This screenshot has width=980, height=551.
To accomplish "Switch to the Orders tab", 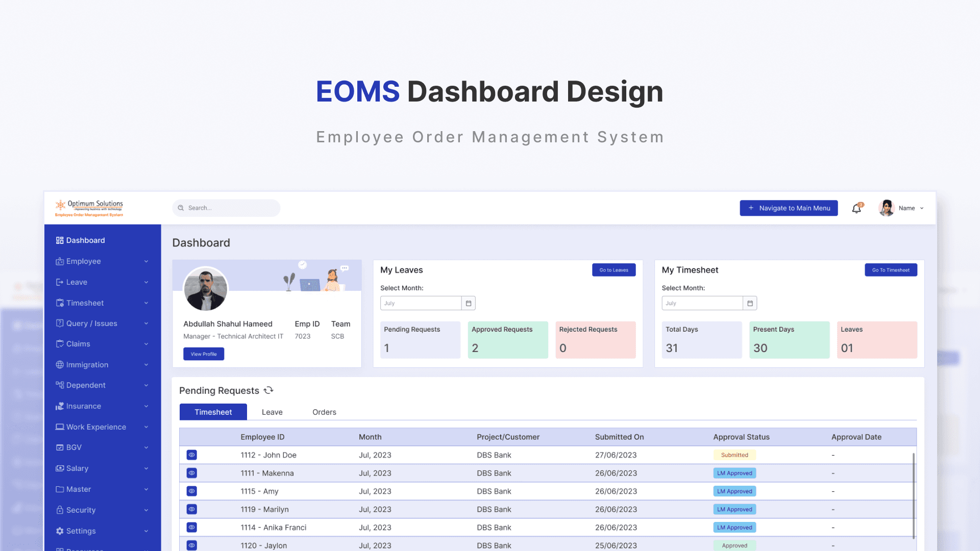I will click(324, 412).
